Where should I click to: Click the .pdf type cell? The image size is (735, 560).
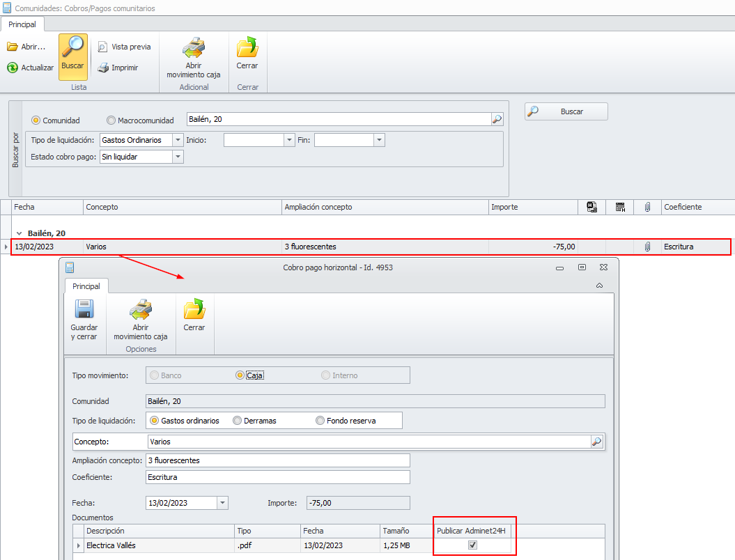click(x=268, y=545)
